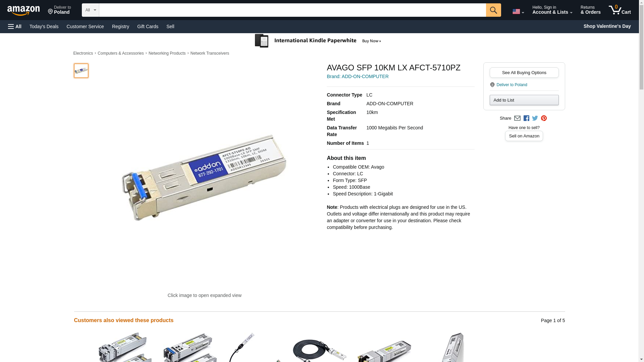This screenshot has height=362, width=644.
Task: Open Network Transceivers breadcrumb link
Action: (x=210, y=53)
